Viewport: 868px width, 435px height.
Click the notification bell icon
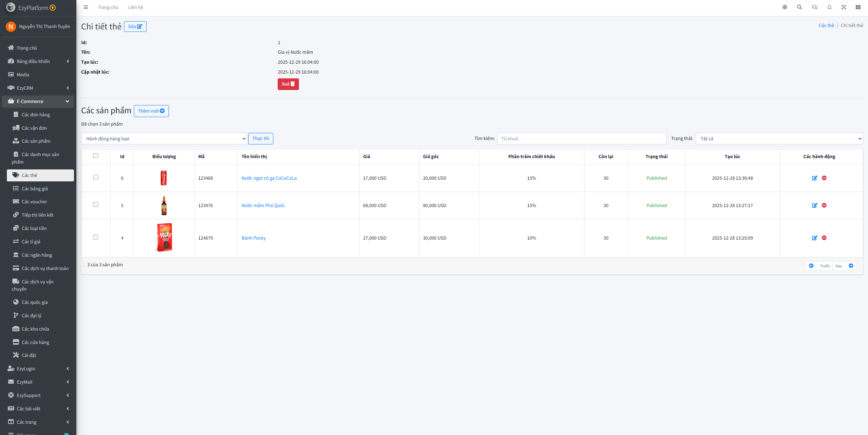(x=829, y=7)
